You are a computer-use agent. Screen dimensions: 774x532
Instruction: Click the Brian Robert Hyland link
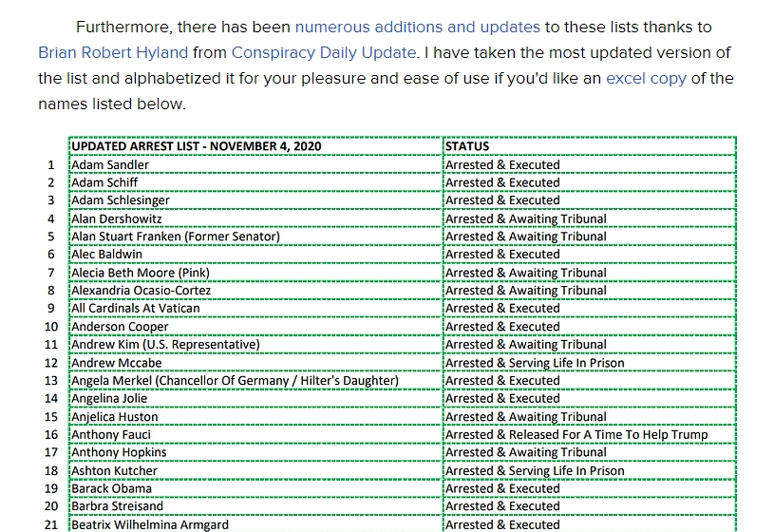[113, 52]
